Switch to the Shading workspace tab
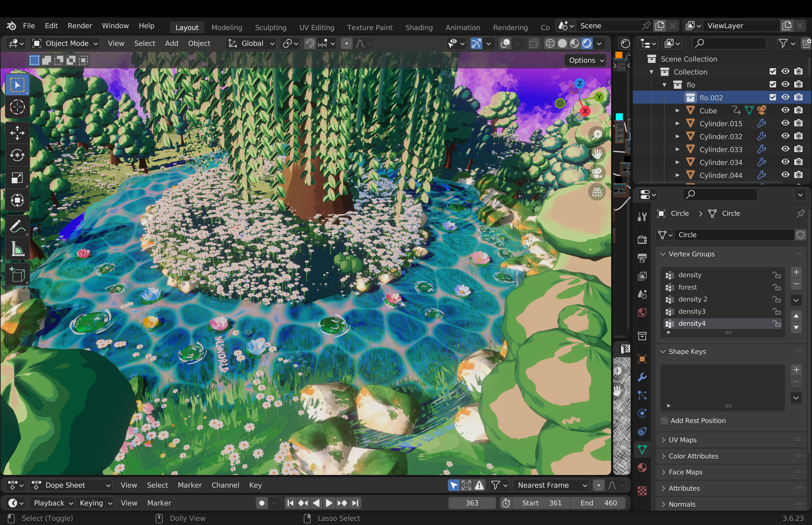Image resolution: width=812 pixels, height=525 pixels. (x=419, y=27)
